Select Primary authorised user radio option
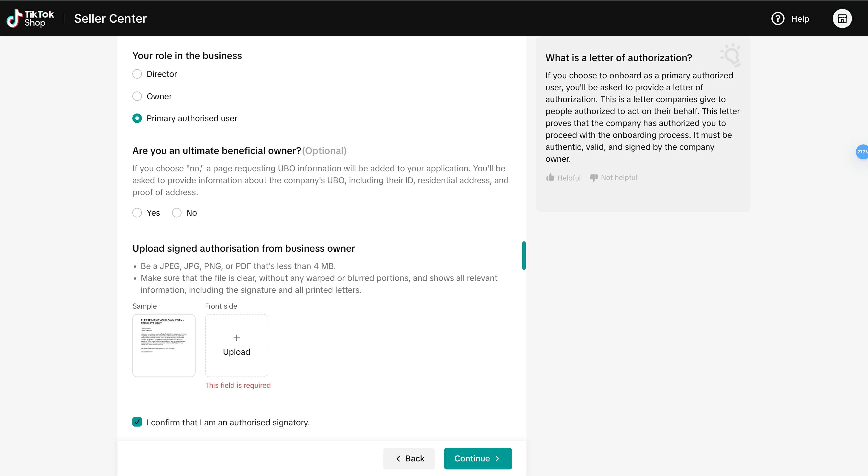This screenshot has width=868, height=476. click(137, 119)
